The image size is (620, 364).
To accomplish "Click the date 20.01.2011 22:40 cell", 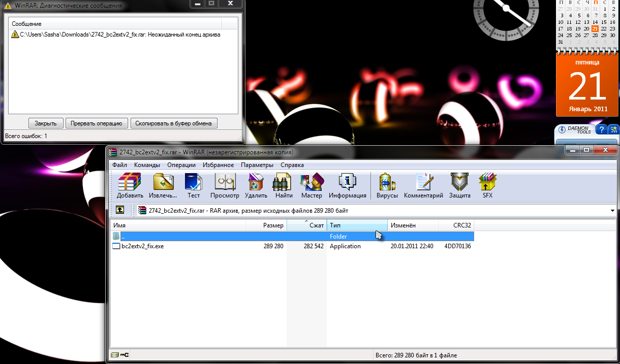I will coord(412,246).
